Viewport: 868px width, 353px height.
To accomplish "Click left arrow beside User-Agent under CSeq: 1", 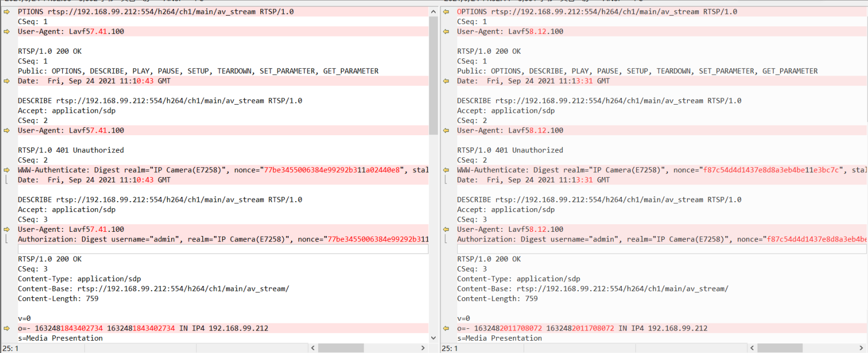I will [x=6, y=32].
